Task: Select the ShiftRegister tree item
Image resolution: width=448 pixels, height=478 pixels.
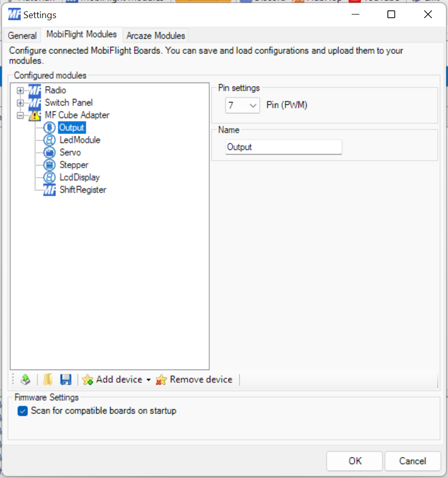Action: 83,190
